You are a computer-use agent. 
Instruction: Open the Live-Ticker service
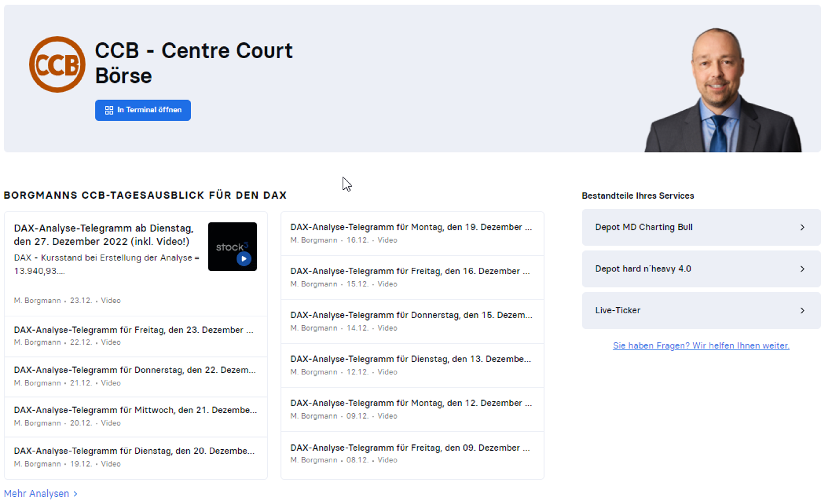701,310
